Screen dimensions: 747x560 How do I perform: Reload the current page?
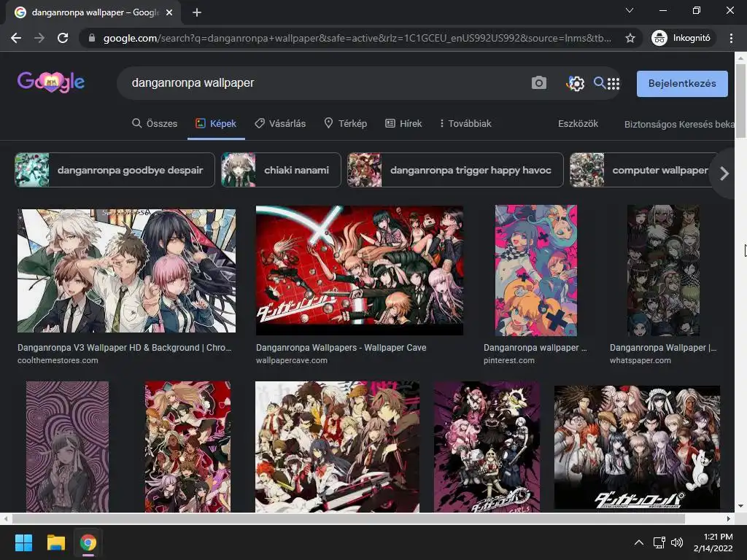(63, 38)
